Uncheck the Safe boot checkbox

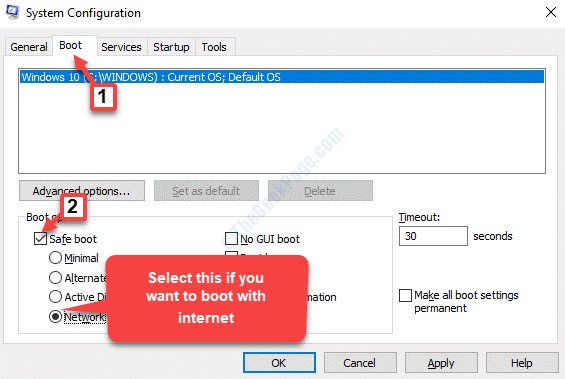[40, 238]
